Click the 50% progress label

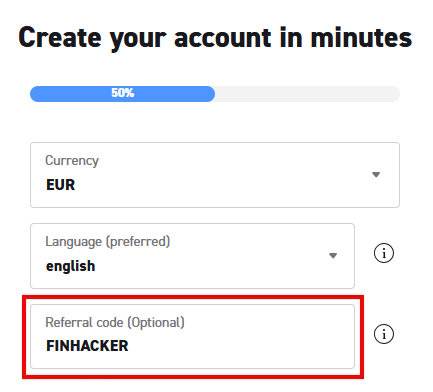tap(123, 93)
